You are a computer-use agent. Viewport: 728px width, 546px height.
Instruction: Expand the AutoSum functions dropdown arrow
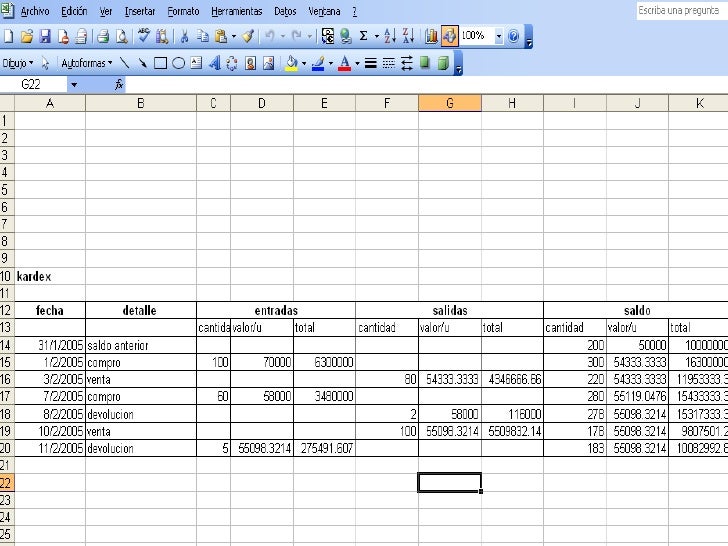pos(377,36)
